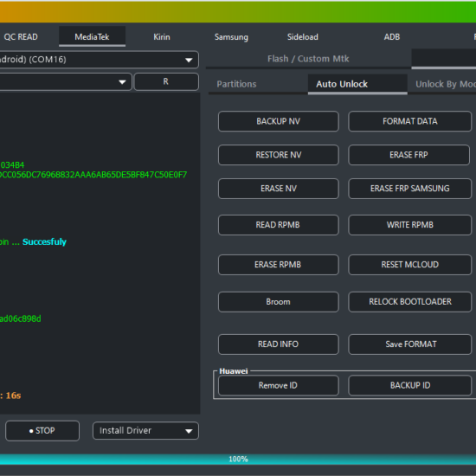Viewport: 476px width, 476px height.
Task: Open the Install Driver dropdown
Action: click(145, 430)
